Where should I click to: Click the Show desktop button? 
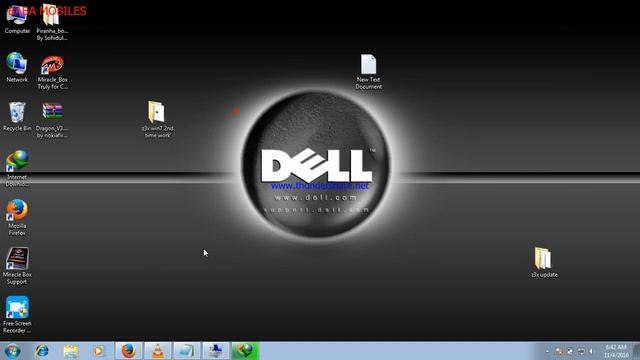pyautogui.click(x=636, y=351)
